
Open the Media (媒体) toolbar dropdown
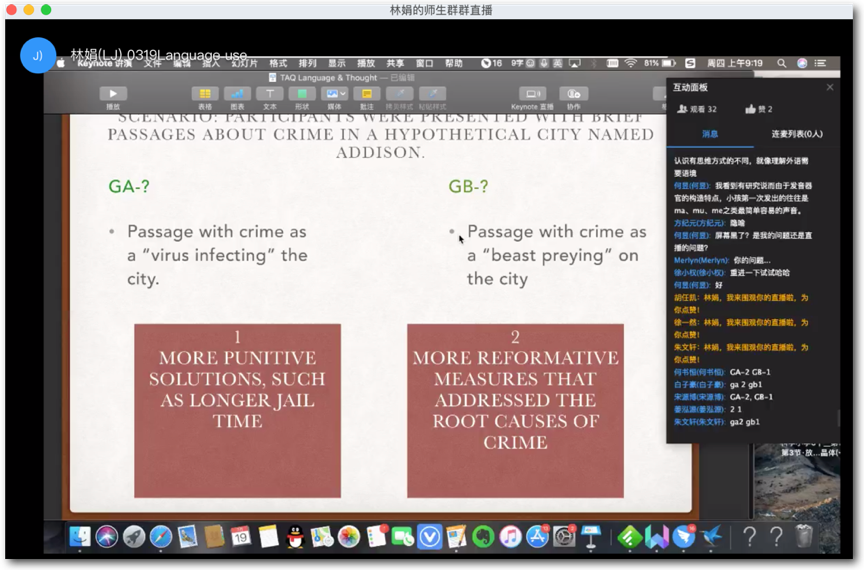click(x=334, y=94)
